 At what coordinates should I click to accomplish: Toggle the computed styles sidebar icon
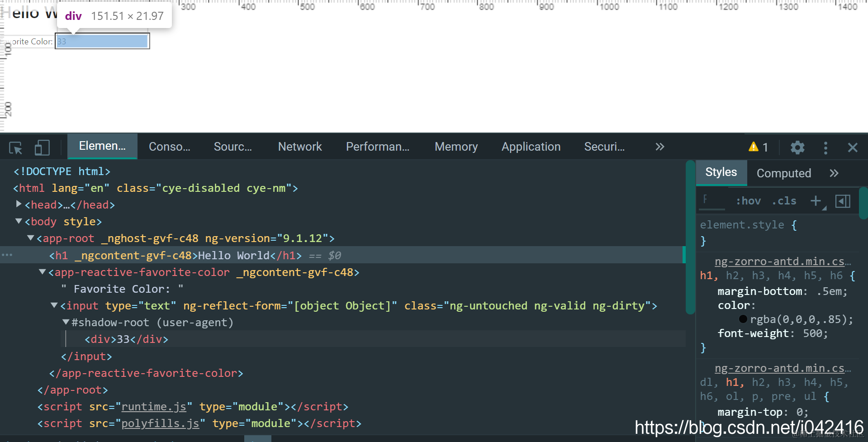coord(843,201)
